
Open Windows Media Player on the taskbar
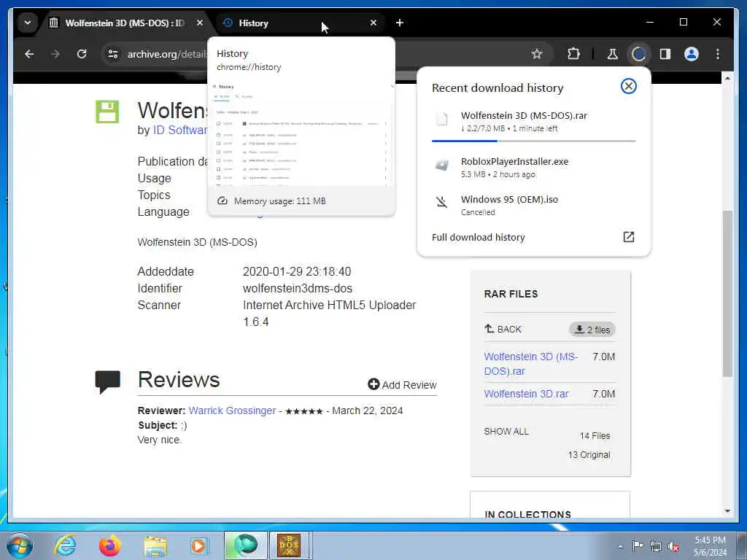click(199, 545)
